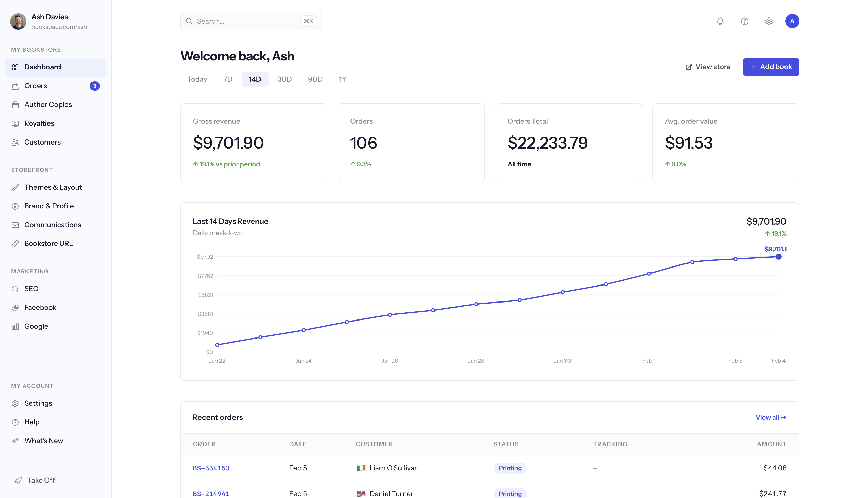Open the Royalties page
This screenshot has height=498, width=868.
(39, 123)
